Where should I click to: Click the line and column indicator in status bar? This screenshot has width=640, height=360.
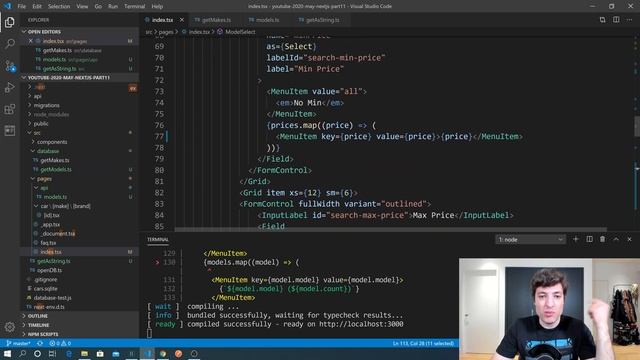coord(423,343)
